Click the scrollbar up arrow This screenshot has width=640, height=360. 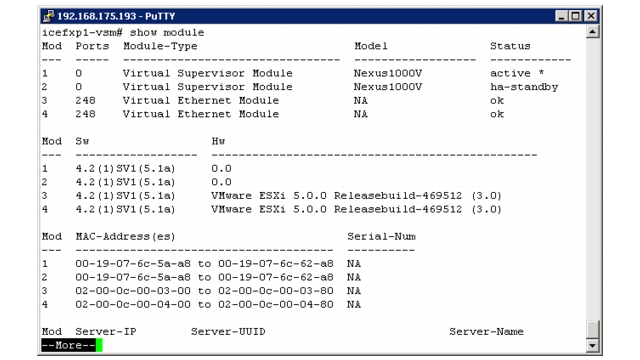tap(592, 32)
